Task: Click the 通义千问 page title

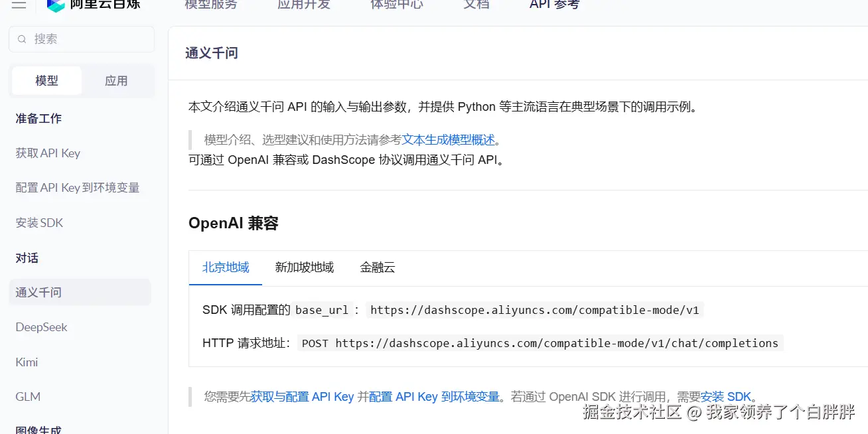Action: (x=212, y=53)
